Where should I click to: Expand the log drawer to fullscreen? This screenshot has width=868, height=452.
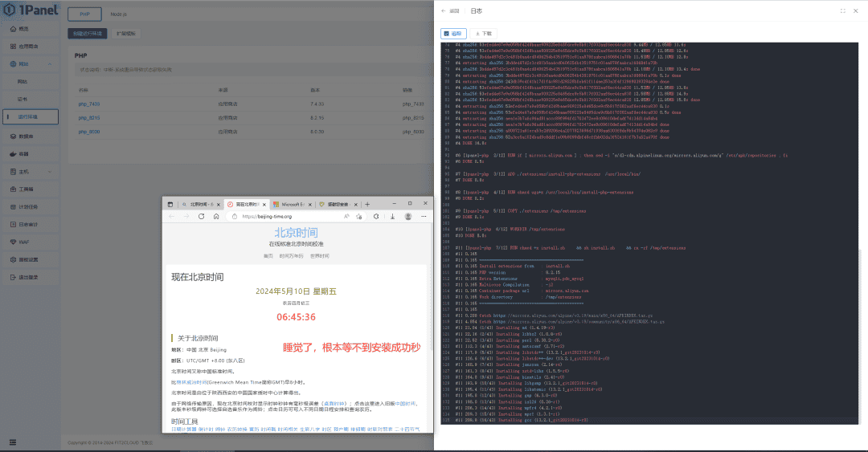pos(842,11)
